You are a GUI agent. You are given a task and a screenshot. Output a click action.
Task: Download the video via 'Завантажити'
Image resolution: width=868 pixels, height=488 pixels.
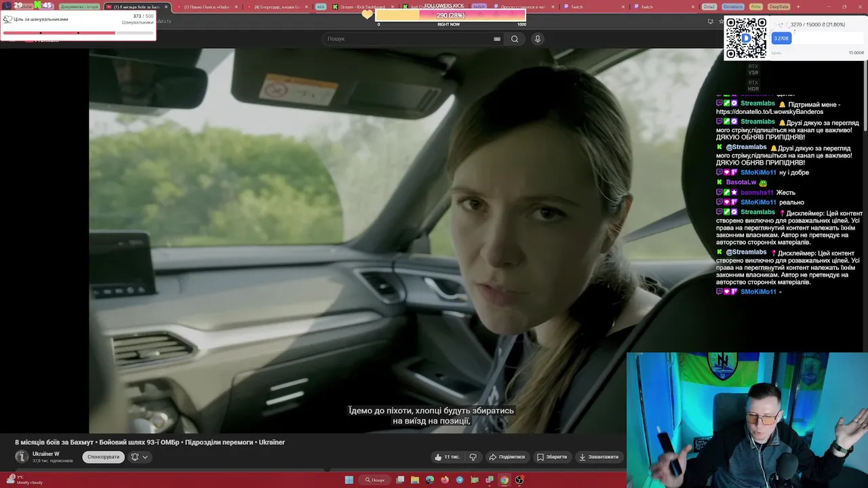(598, 457)
